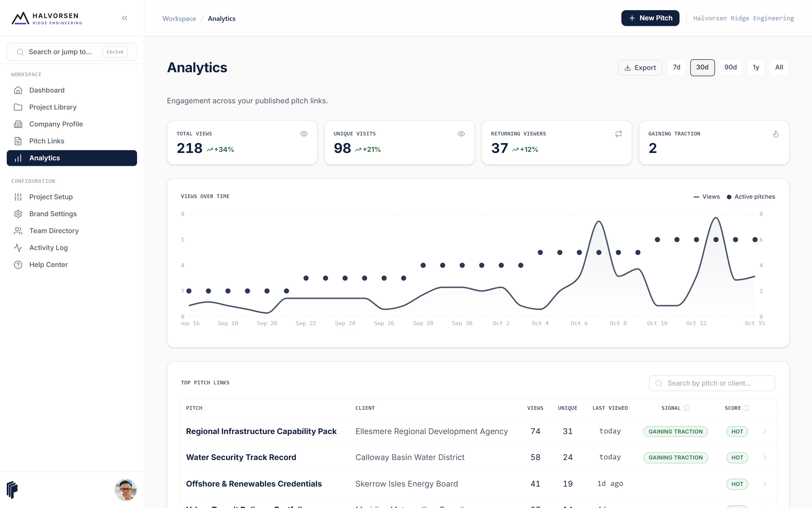The width and height of the screenshot is (812, 508).
Task: Click the search magnifier icon in sidebar
Action: point(20,52)
